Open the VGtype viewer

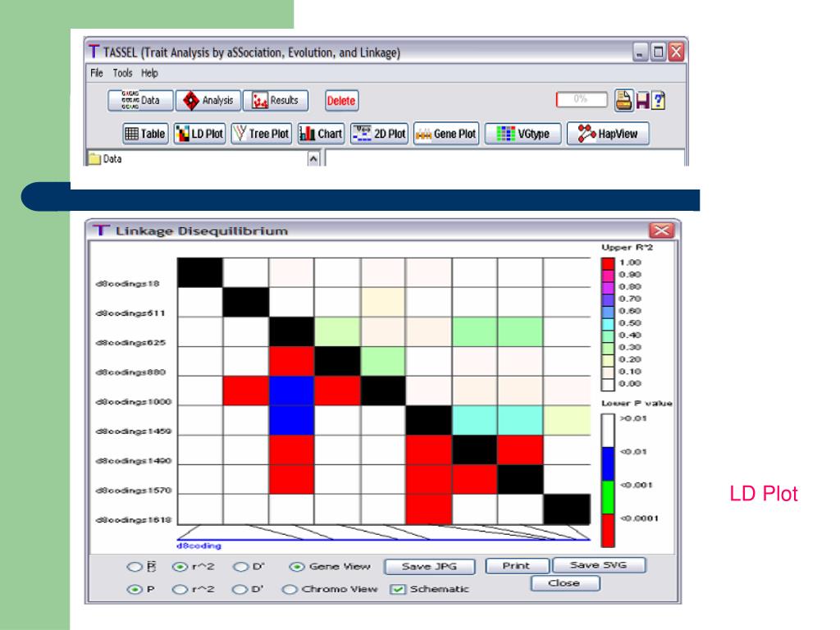pos(523,134)
